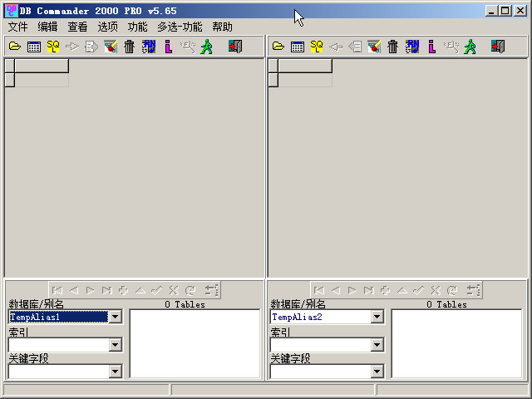Image resolution: width=532 pixels, height=399 pixels.
Task: Click edit-record triangle button in left navigator
Action: (140, 290)
